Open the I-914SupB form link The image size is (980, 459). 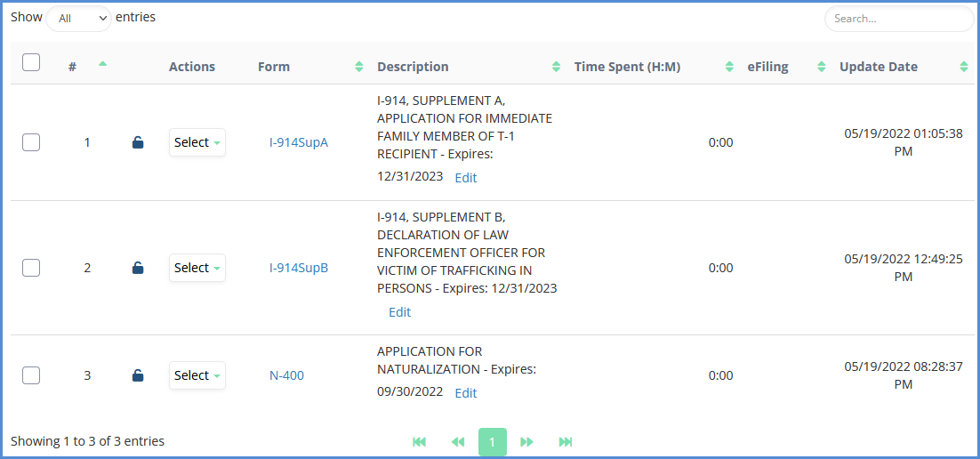click(299, 268)
